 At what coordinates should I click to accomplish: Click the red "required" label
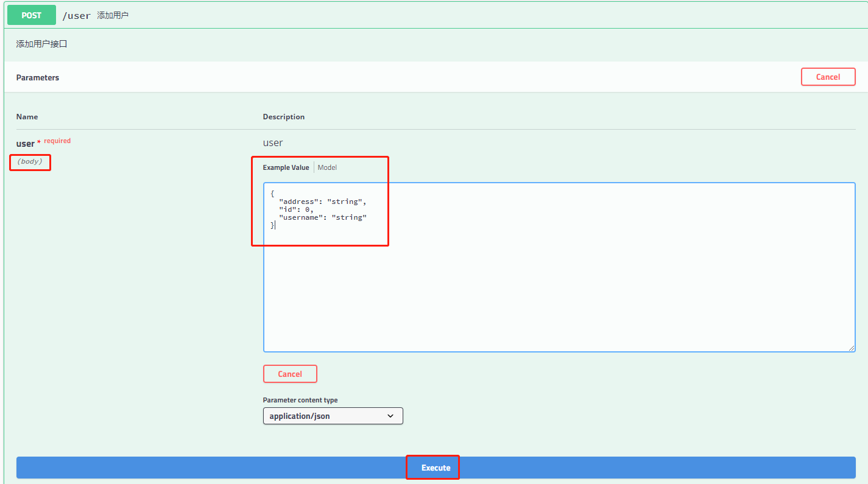coord(57,141)
